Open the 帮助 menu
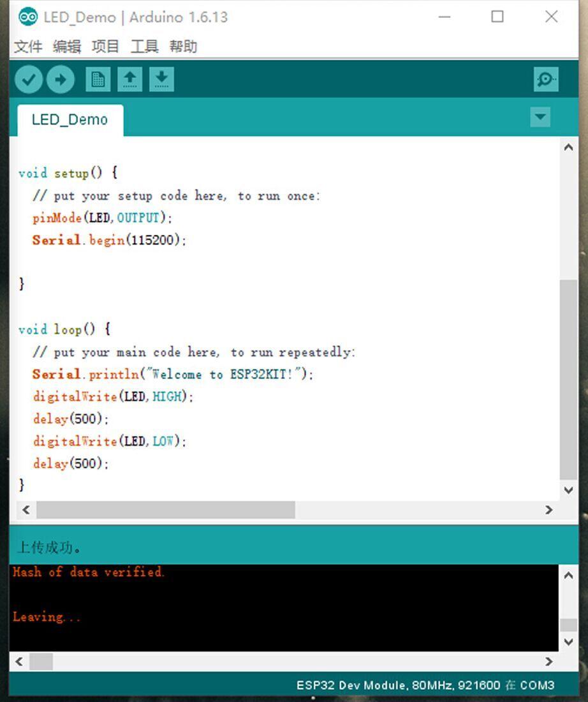The width and height of the screenshot is (588, 702). click(183, 47)
